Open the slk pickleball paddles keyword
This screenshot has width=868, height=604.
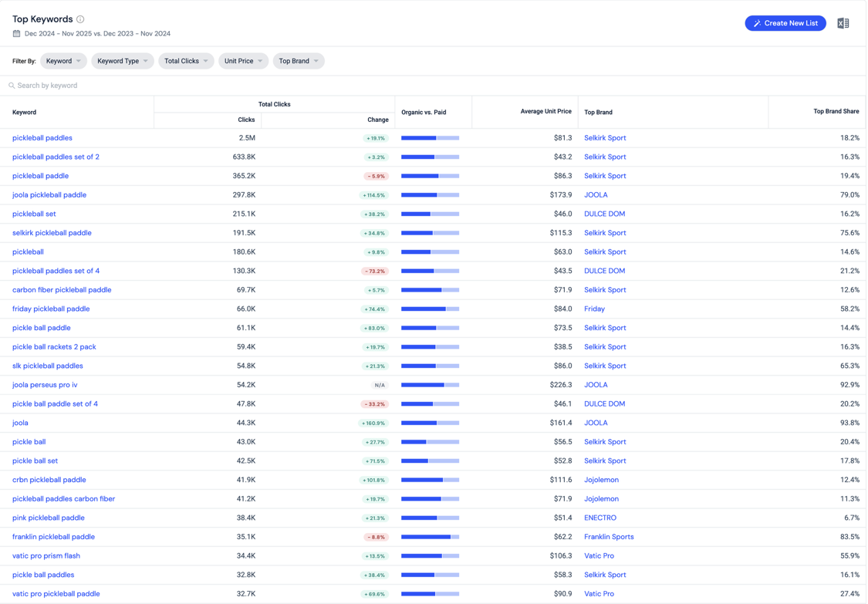tap(48, 366)
